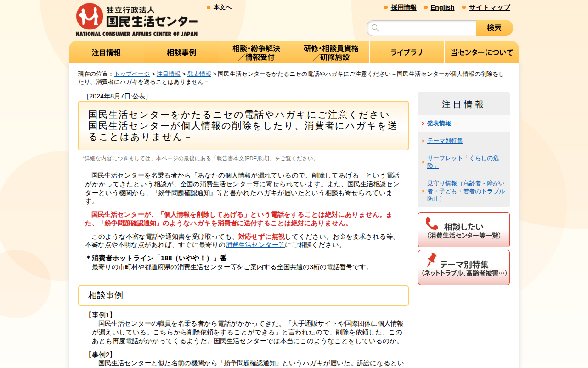
Task: Go to トップページ in breadcrumb
Action: 132,74
